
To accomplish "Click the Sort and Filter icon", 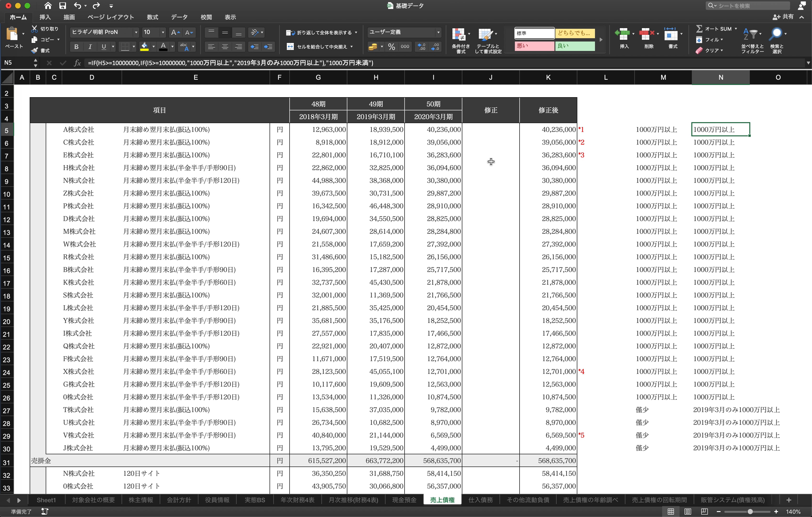I will click(750, 34).
